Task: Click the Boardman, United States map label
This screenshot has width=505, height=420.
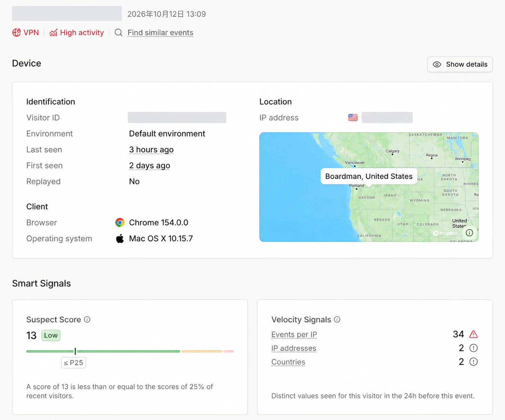Action: pyautogui.click(x=369, y=176)
